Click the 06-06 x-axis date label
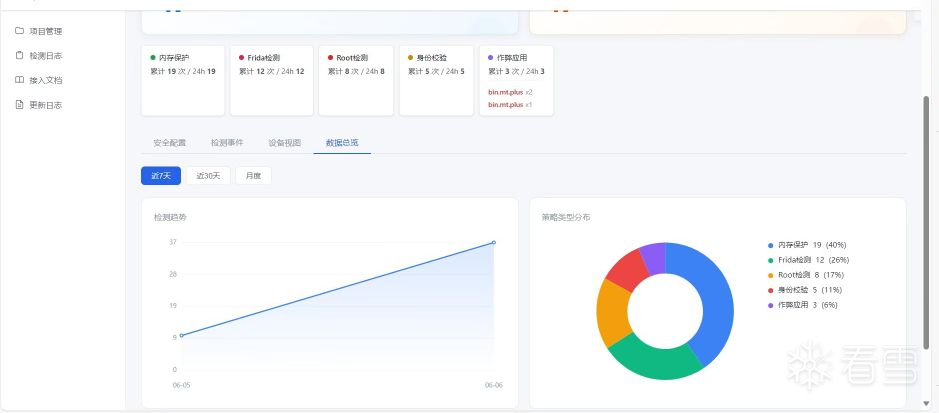 coord(493,385)
